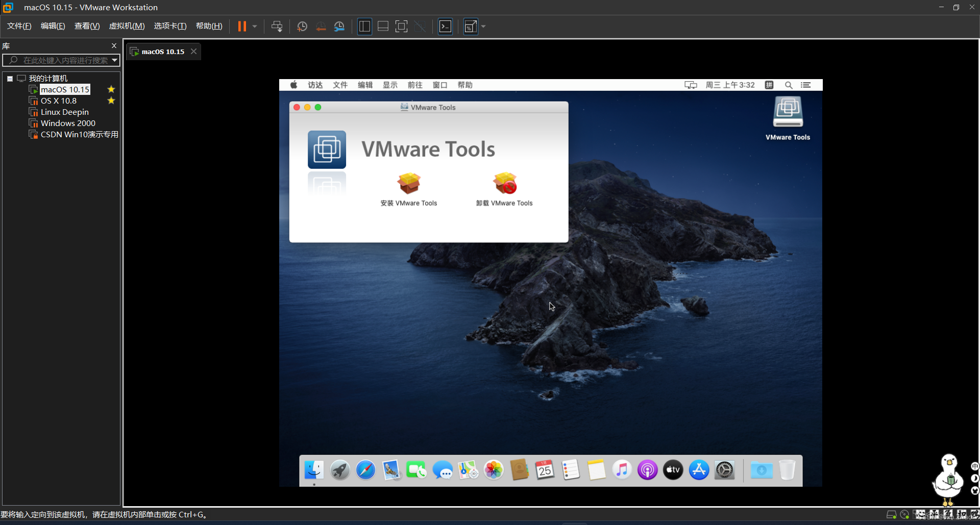The height and width of the screenshot is (525, 980).
Task: Open the 编辑(E) menu
Action: [53, 26]
